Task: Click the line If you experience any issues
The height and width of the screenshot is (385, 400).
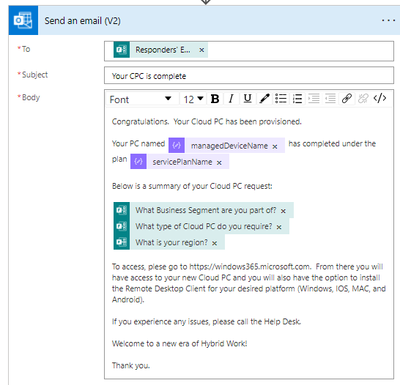Action: tap(206, 322)
